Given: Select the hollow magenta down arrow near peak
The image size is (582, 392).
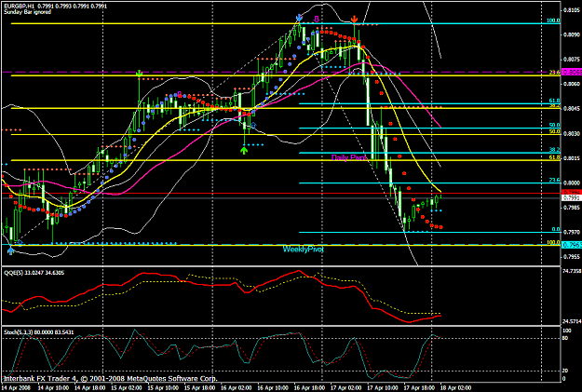Looking at the screenshot, I should point(317,19).
